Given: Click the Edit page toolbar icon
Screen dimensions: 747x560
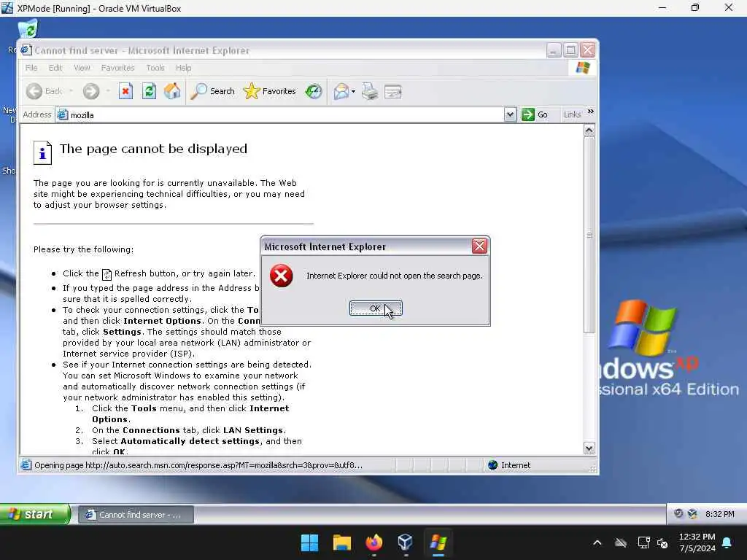Looking at the screenshot, I should point(393,91).
